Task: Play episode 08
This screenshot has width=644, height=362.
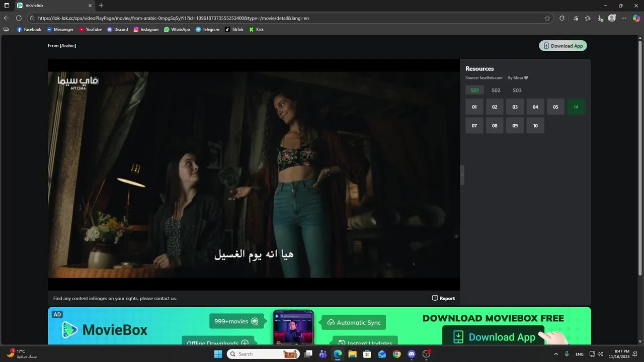Action: [x=495, y=126]
